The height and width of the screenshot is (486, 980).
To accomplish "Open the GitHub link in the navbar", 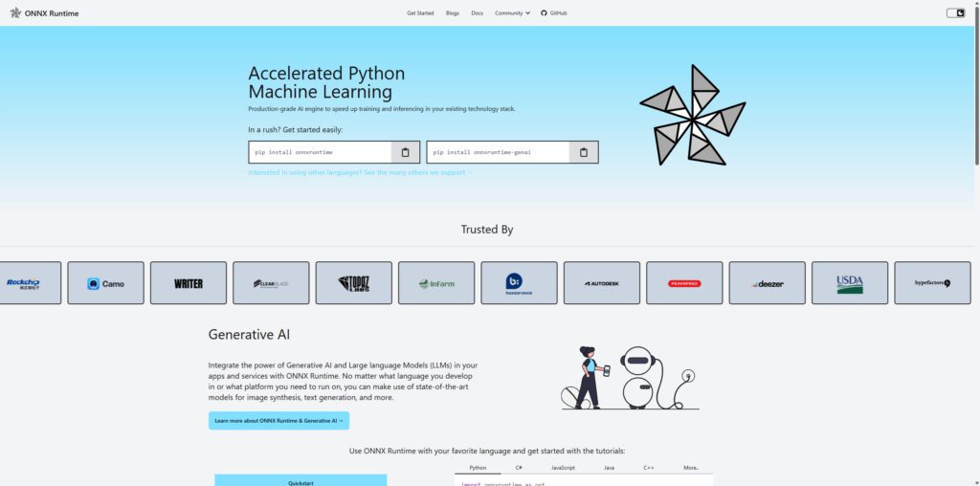I will point(554,13).
